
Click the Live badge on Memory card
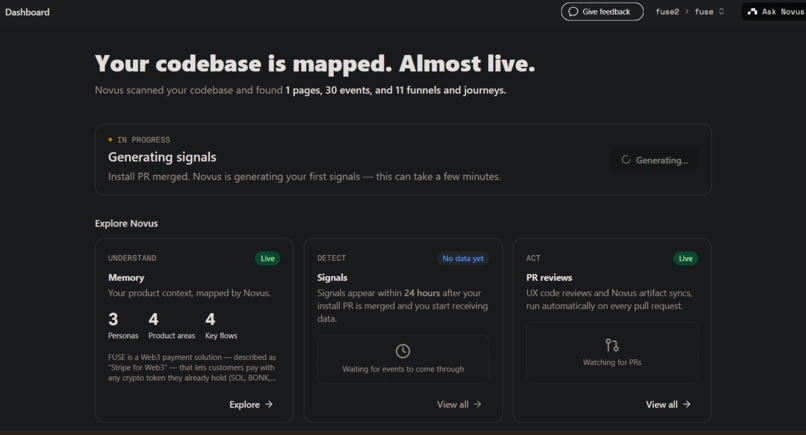pos(267,258)
